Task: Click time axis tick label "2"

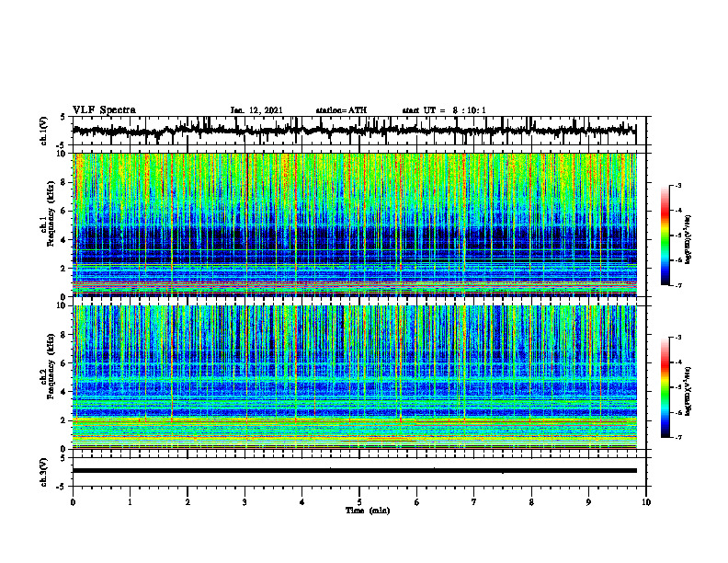Action: pyautogui.click(x=188, y=502)
